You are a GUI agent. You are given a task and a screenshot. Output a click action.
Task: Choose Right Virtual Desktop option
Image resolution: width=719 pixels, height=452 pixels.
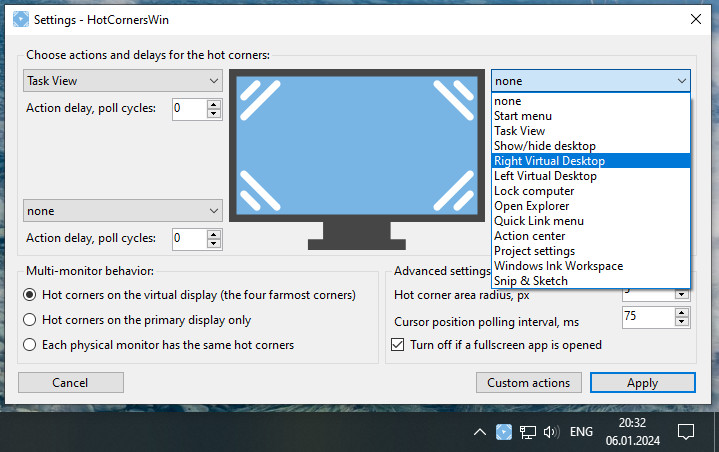(591, 161)
